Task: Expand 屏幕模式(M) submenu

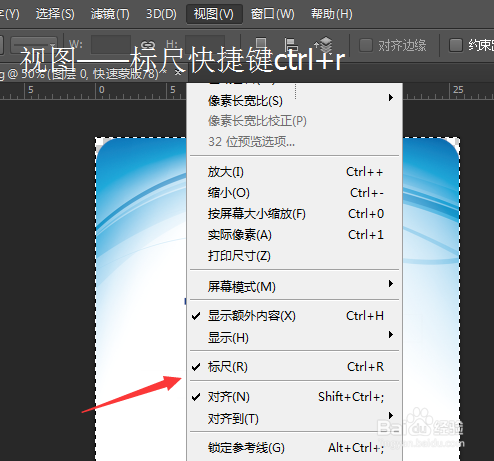Action: point(295,286)
